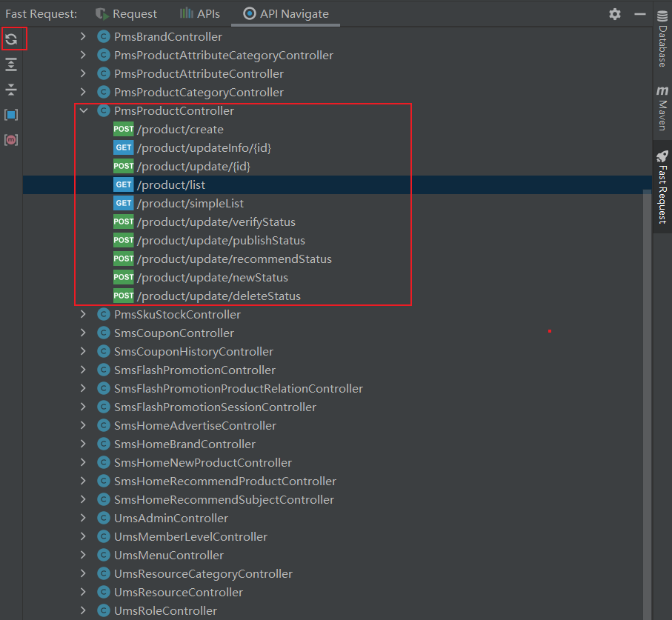This screenshot has width=672, height=620.
Task: Expand the UmsAdminController node
Action: click(x=83, y=519)
